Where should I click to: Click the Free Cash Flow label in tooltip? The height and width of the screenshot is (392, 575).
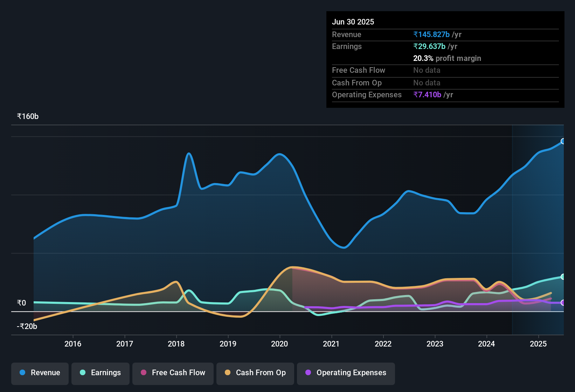tap(359, 70)
